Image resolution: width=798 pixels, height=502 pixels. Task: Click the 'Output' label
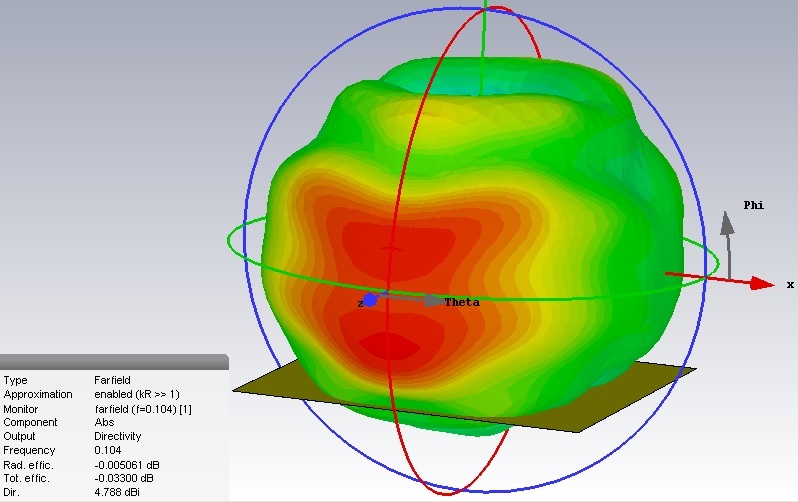[x=19, y=436]
